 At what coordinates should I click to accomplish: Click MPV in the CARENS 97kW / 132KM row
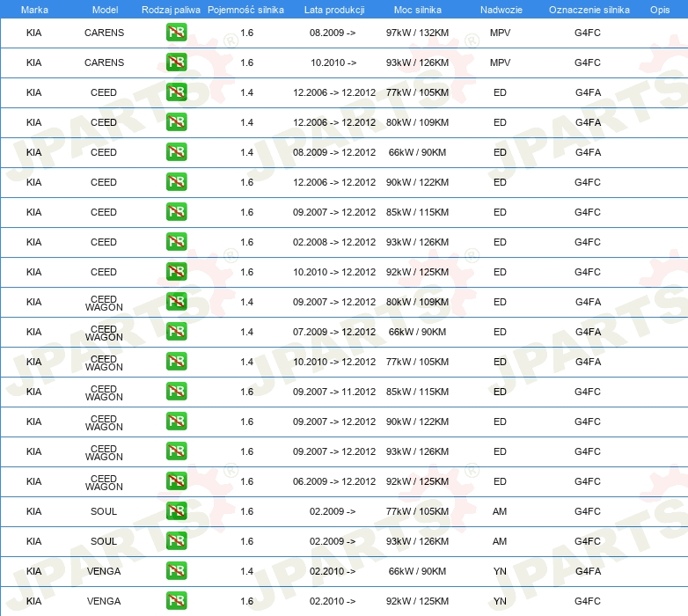pos(500,33)
